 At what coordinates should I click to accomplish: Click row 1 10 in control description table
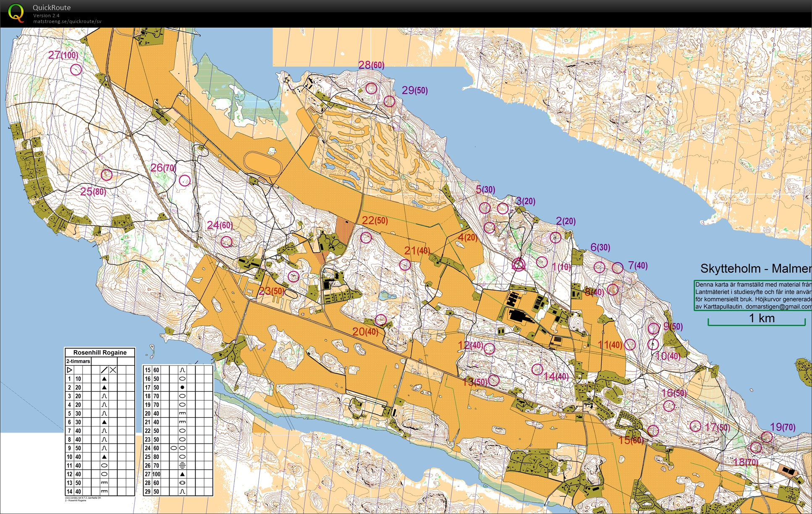click(x=100, y=379)
